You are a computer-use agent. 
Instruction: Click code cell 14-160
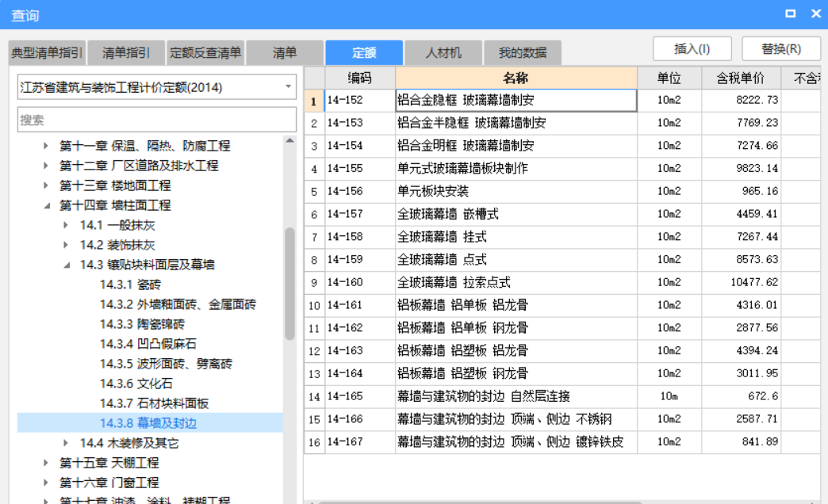360,282
